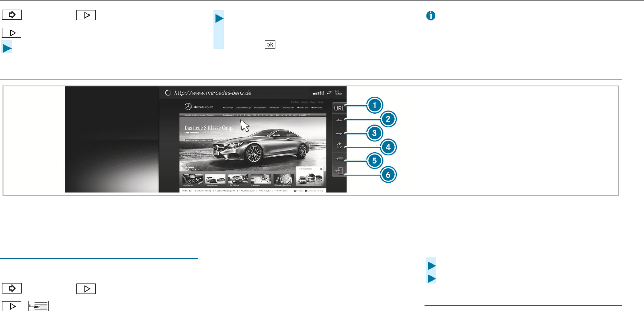Viewport: 644px width, 312px height.
Task: Click the SOS READY status indicator
Action: tap(338, 93)
